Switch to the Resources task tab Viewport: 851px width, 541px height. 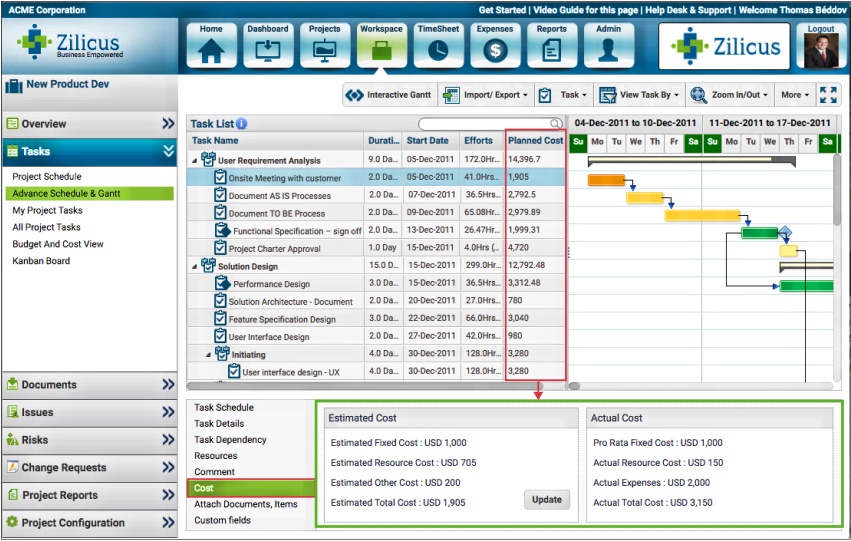(215, 456)
